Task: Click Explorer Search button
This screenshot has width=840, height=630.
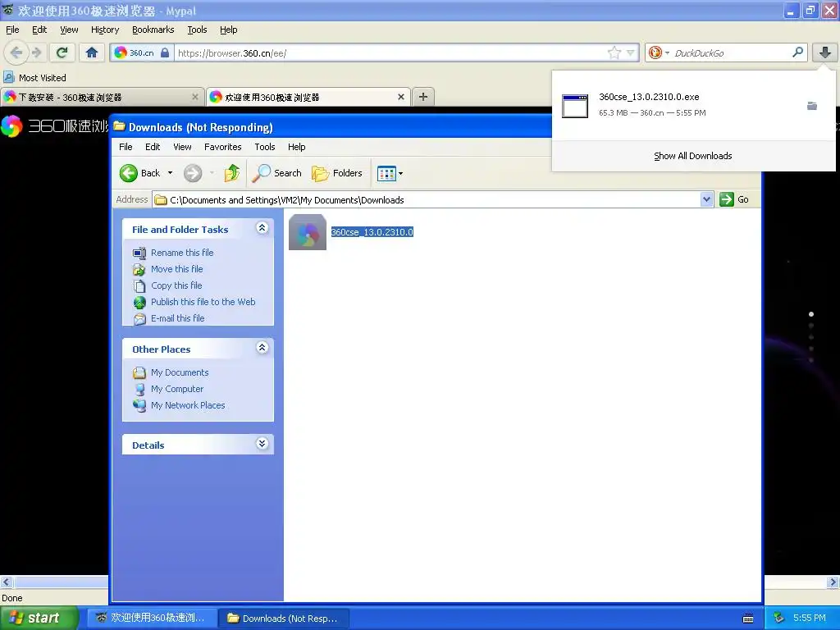Action: click(x=277, y=173)
